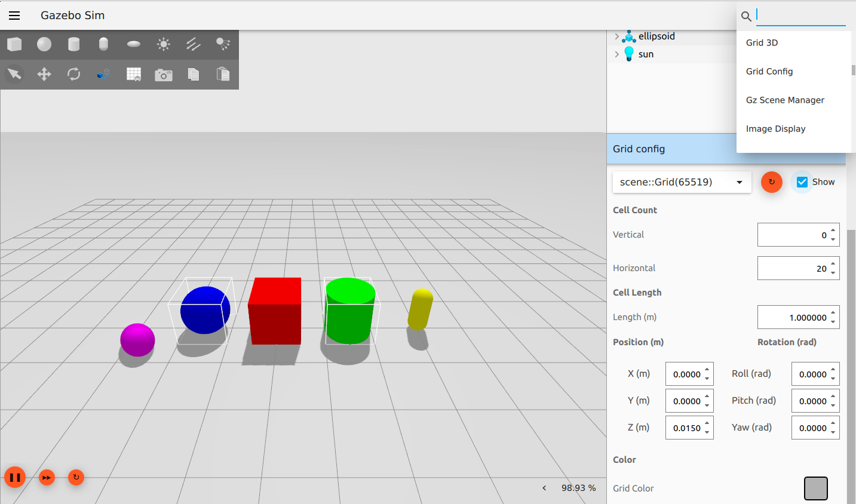Viewport: 856px width, 504px height.
Task: Open the Grid Color swatch
Action: [815, 488]
